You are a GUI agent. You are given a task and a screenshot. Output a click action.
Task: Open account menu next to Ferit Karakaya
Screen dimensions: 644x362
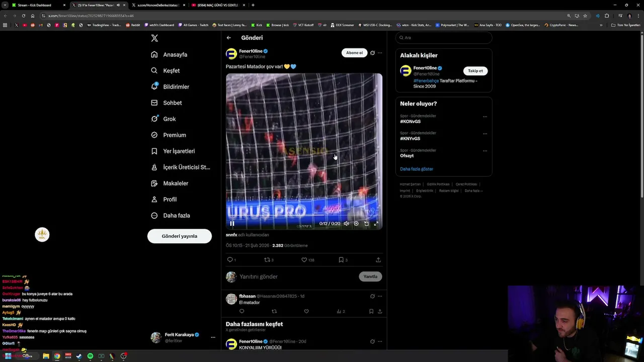click(213, 337)
